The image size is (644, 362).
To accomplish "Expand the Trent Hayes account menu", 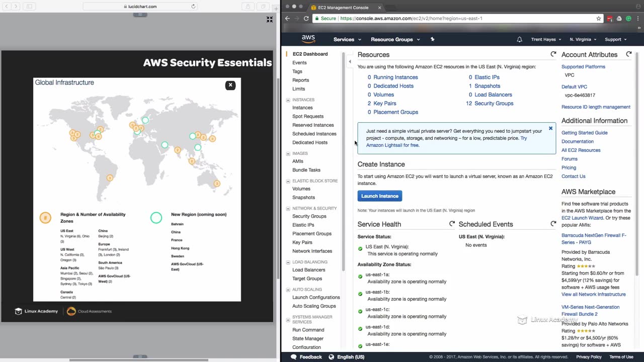I will (546, 39).
